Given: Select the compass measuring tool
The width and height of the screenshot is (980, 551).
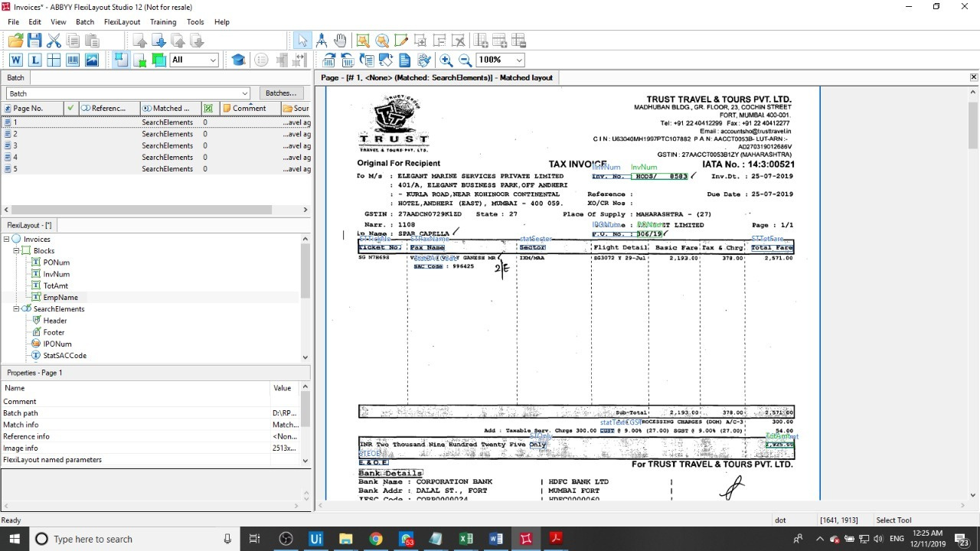Looking at the screenshot, I should pyautogui.click(x=322, y=41).
